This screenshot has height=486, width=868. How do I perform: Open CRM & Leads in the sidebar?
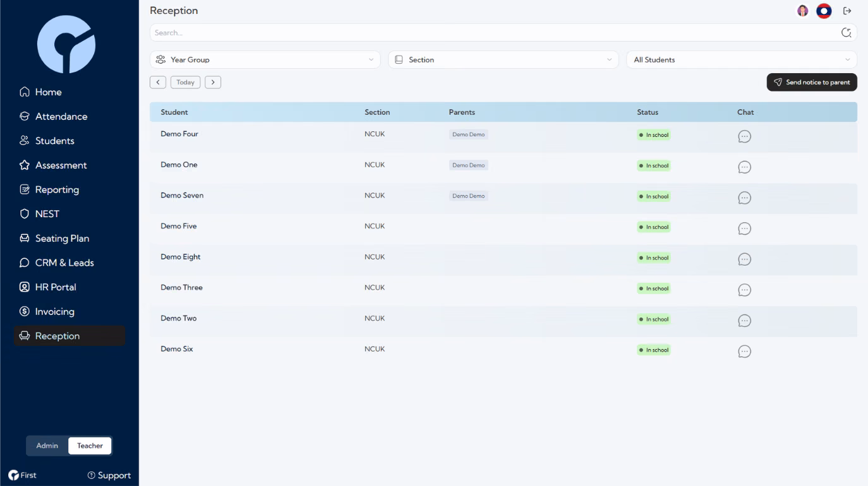69,263
